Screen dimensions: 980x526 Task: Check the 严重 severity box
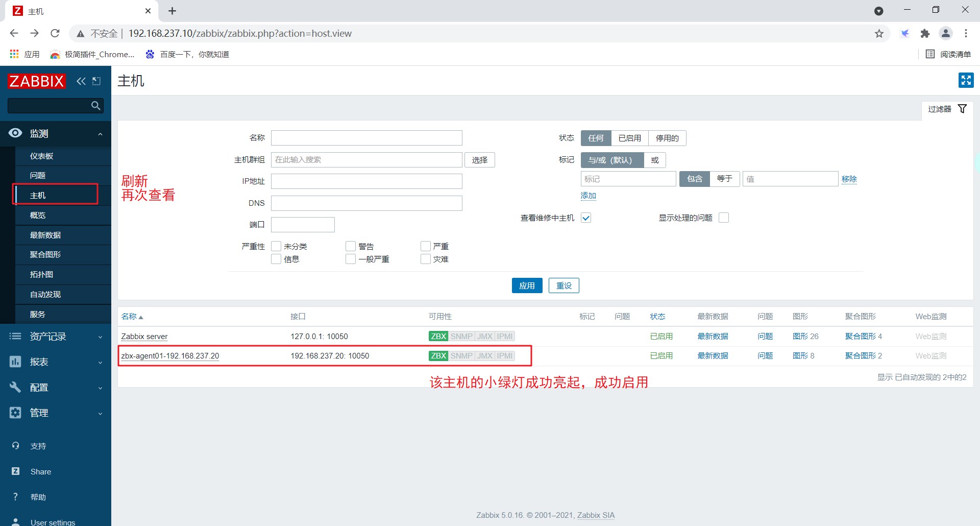pos(426,246)
